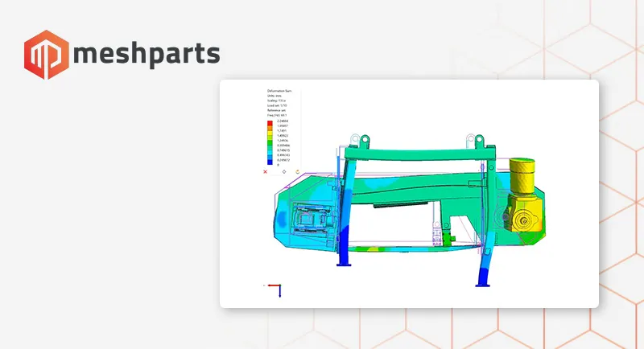Select the yellow color band in the legend
Image resolution: width=644 pixels, height=349 pixels.
[270, 133]
